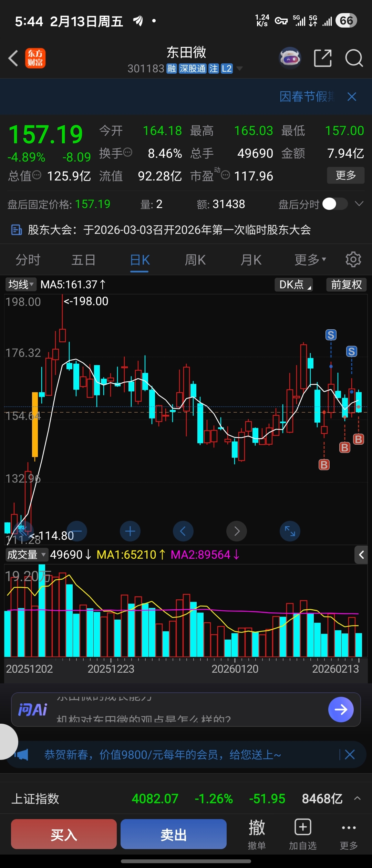The height and width of the screenshot is (868, 372).
Task: Open 前复权 adjustment selector
Action: point(347,285)
